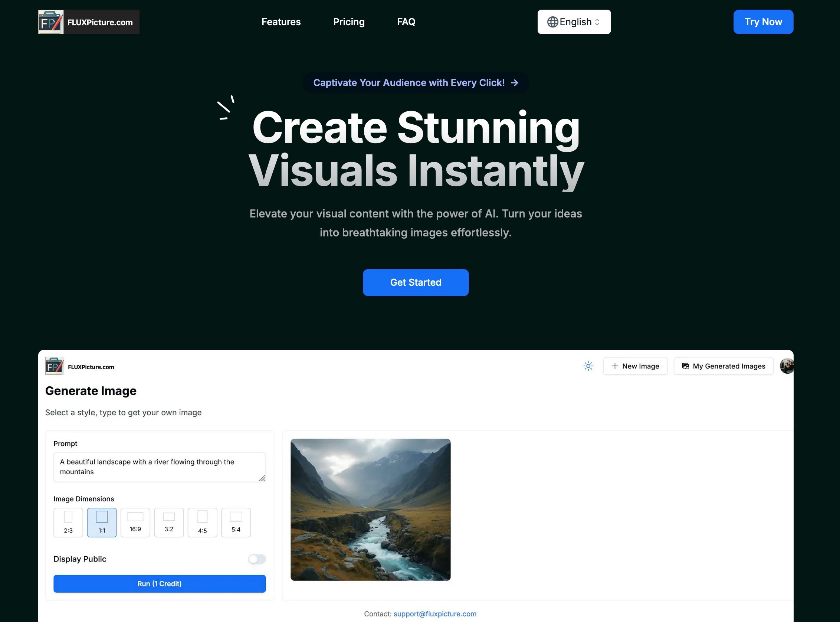Image resolution: width=840 pixels, height=622 pixels.
Task: Pick the 3:2 image dimension option
Action: pyautogui.click(x=168, y=523)
